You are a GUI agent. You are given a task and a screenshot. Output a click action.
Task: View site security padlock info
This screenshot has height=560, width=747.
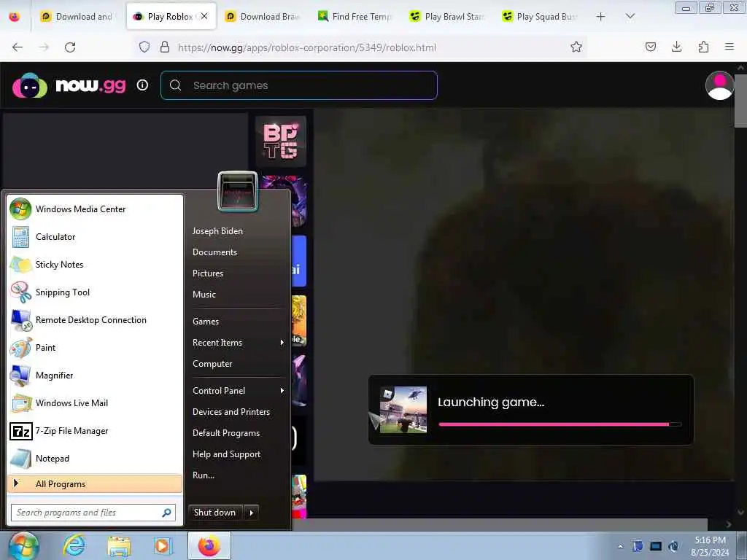165,47
